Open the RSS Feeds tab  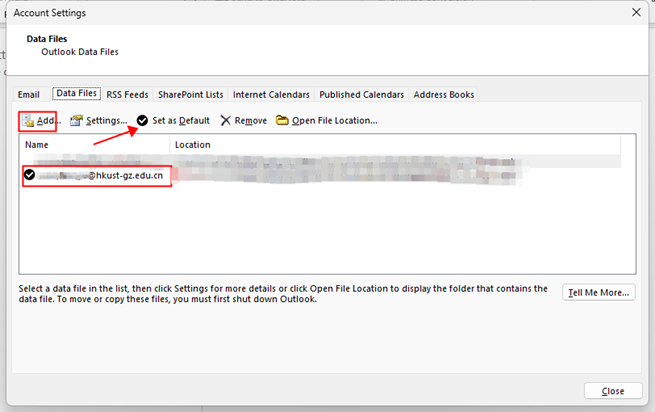[x=127, y=95]
